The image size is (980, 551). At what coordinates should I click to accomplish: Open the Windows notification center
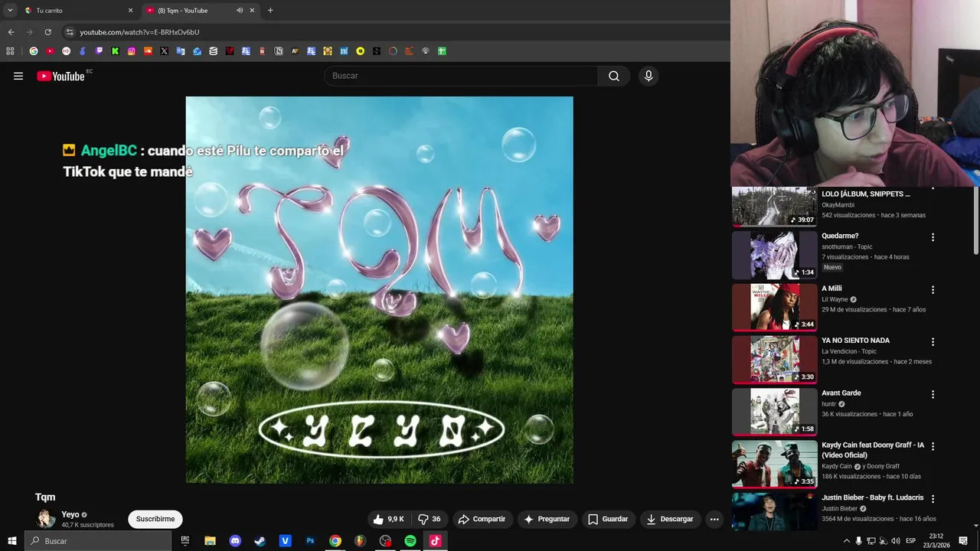[963, 541]
